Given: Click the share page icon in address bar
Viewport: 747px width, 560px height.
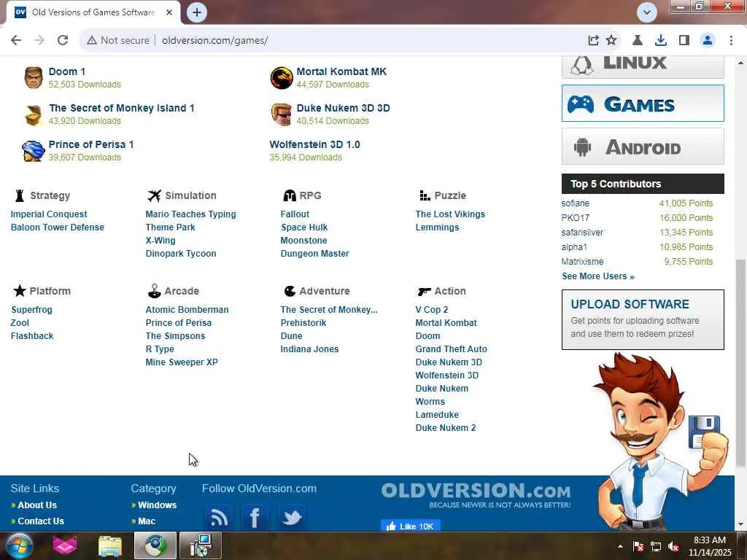Looking at the screenshot, I should coord(593,41).
